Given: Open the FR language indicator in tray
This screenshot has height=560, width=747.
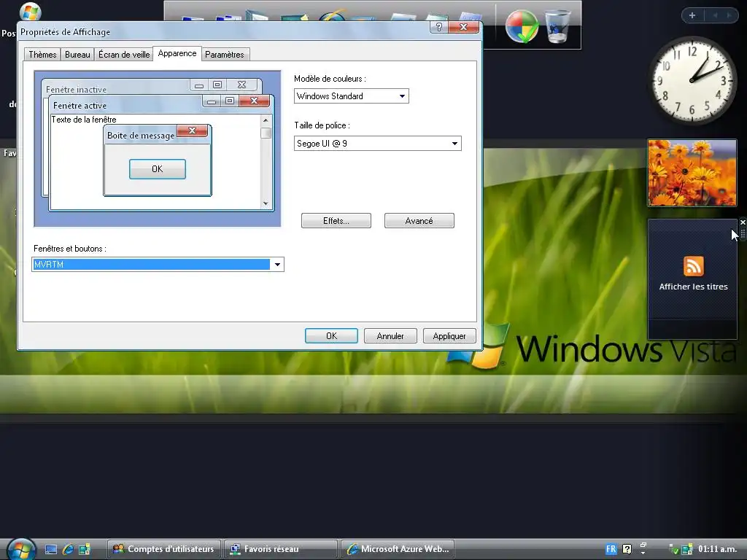Looking at the screenshot, I should point(611,549).
